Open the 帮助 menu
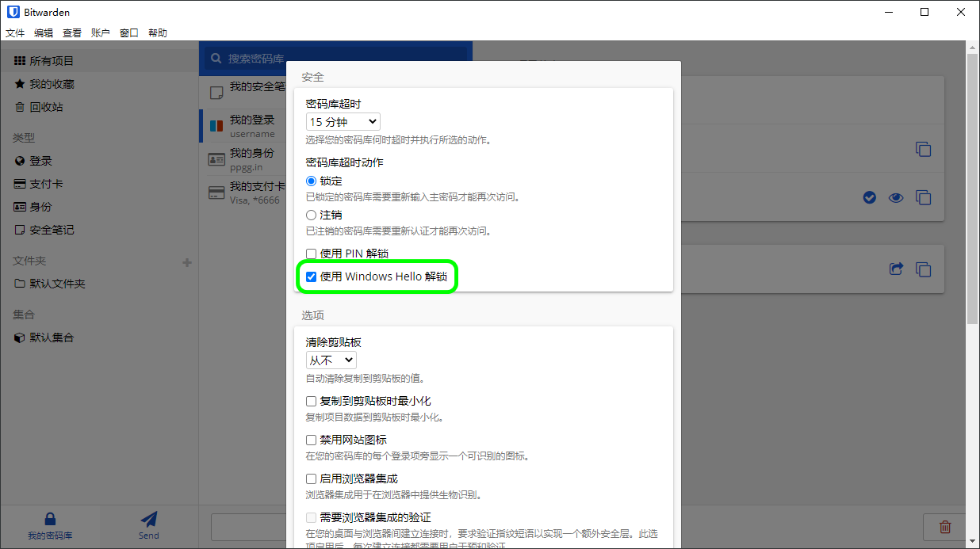This screenshot has height=549, width=980. click(x=158, y=32)
